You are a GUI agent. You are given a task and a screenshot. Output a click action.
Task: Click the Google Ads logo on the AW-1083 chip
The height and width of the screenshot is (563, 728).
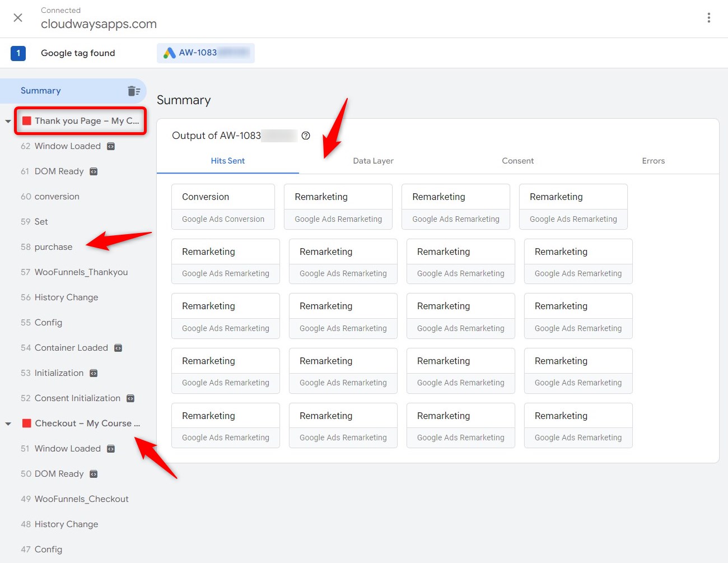tap(169, 53)
